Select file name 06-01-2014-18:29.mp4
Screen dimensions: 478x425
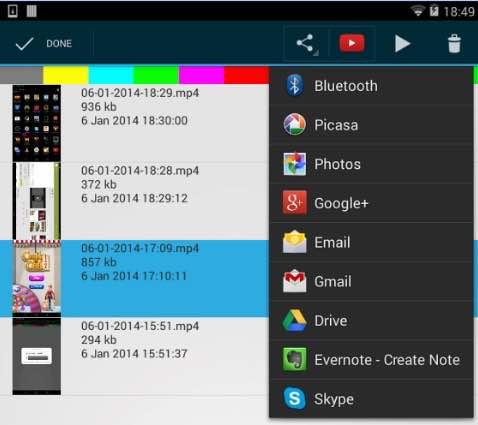point(140,92)
